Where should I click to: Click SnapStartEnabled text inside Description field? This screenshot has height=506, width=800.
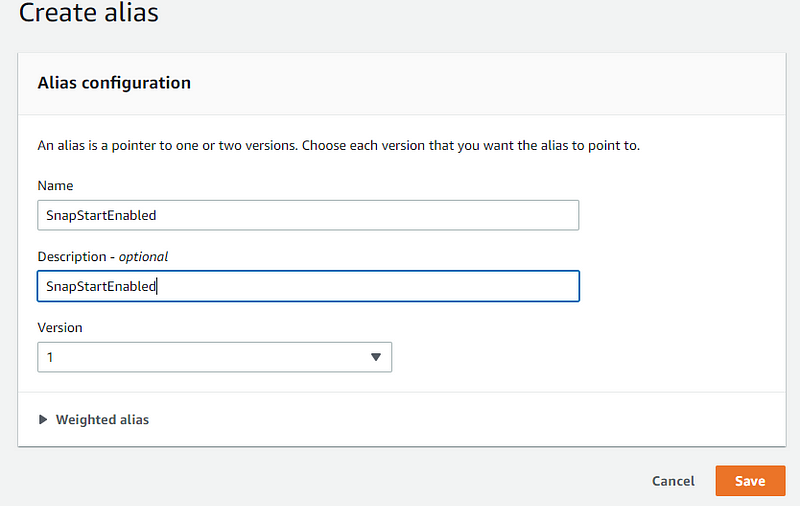[x=101, y=286]
